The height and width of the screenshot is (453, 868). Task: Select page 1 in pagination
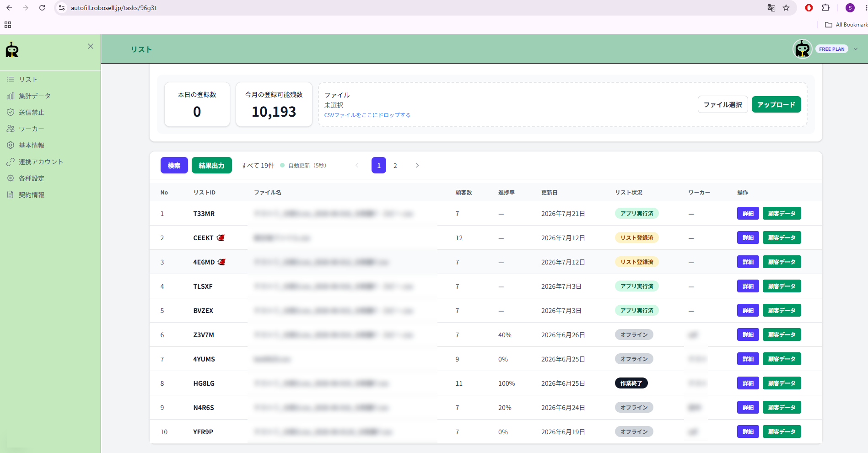379,165
